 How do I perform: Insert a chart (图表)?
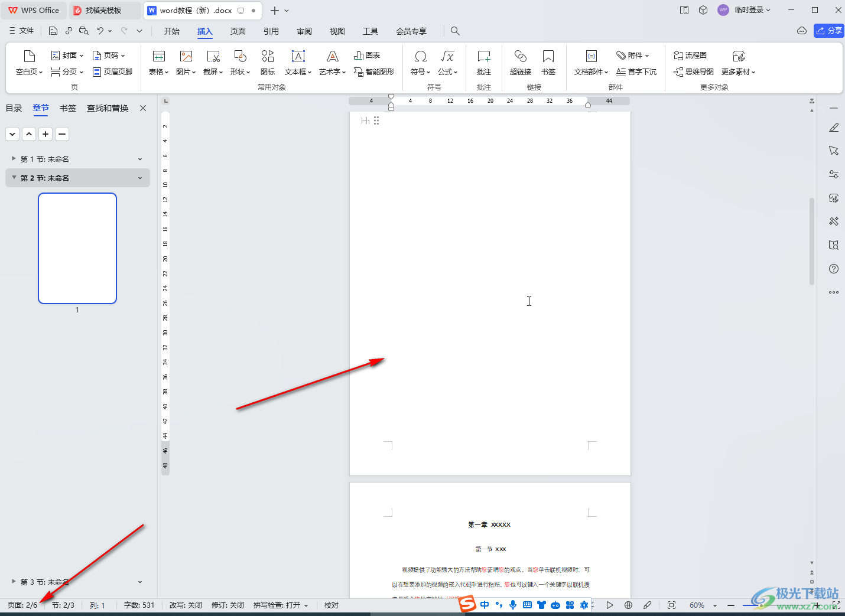point(367,55)
